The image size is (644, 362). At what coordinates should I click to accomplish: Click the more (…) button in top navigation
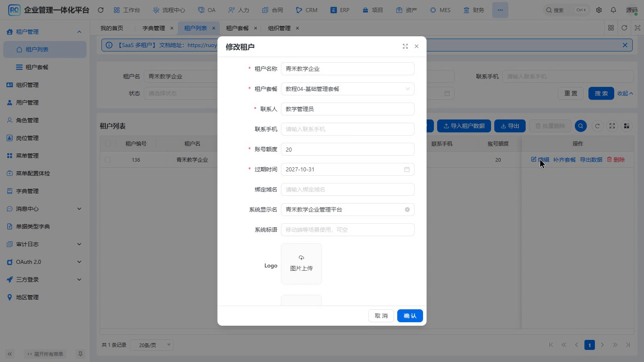(500, 10)
